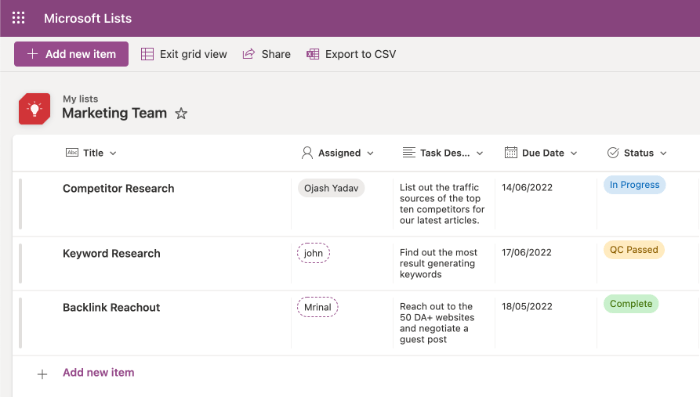Click the Competitor Research task description cell
The image size is (700, 397).
pos(442,204)
